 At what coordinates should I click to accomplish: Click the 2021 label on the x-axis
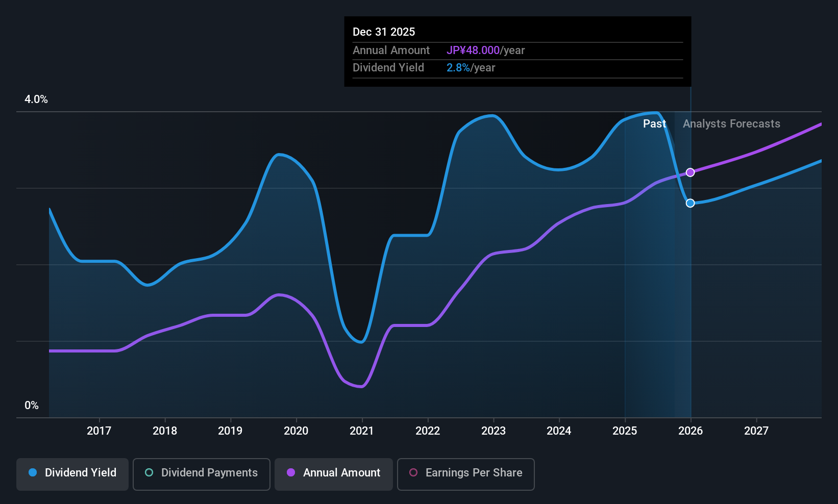click(362, 431)
